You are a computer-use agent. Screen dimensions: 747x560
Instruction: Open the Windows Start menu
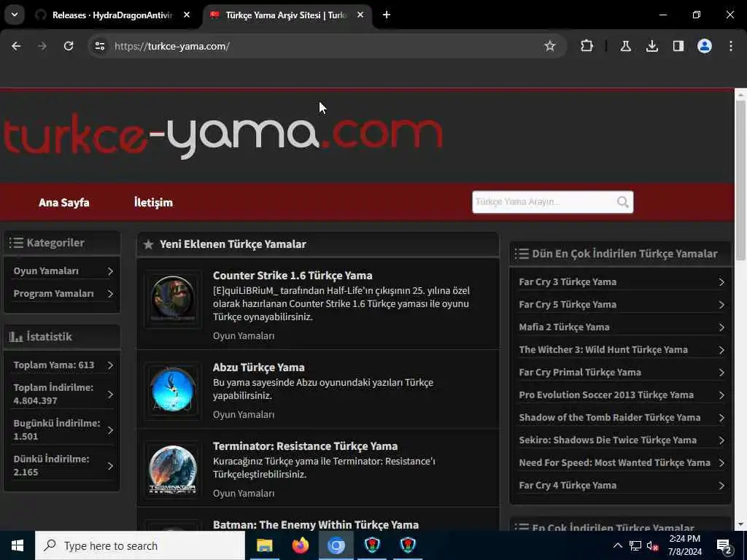pos(18,545)
